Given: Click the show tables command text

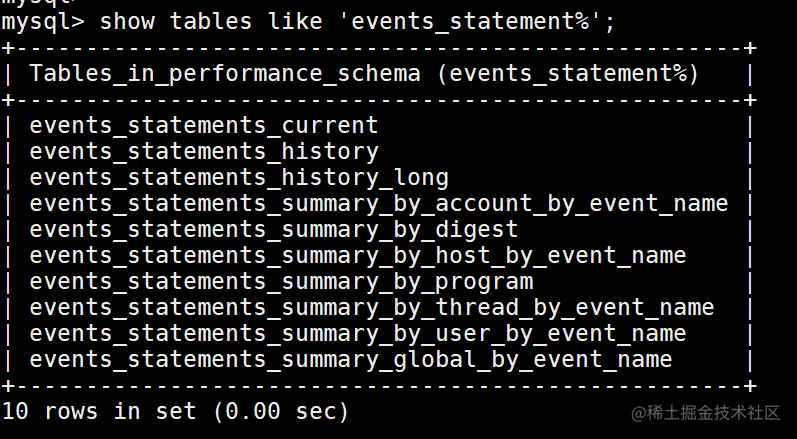Looking at the screenshot, I should pyautogui.click(x=175, y=22).
